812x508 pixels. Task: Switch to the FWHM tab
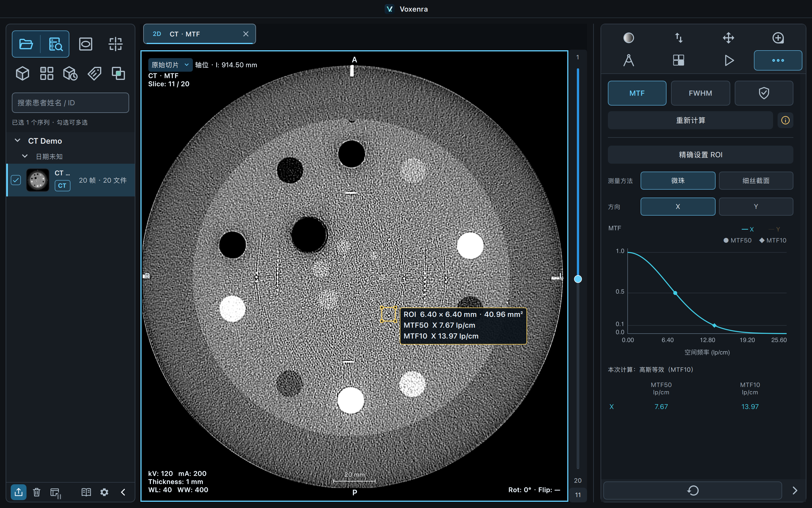click(x=700, y=93)
